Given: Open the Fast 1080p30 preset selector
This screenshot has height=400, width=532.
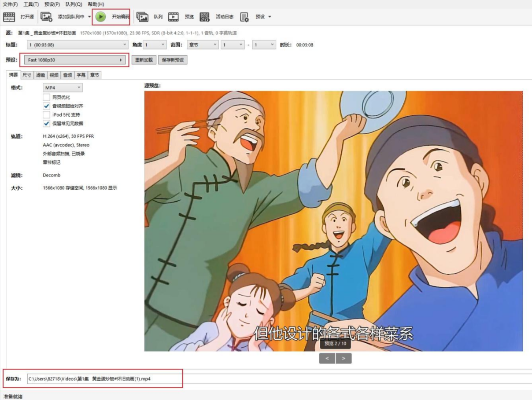Looking at the screenshot, I should pyautogui.click(x=75, y=60).
